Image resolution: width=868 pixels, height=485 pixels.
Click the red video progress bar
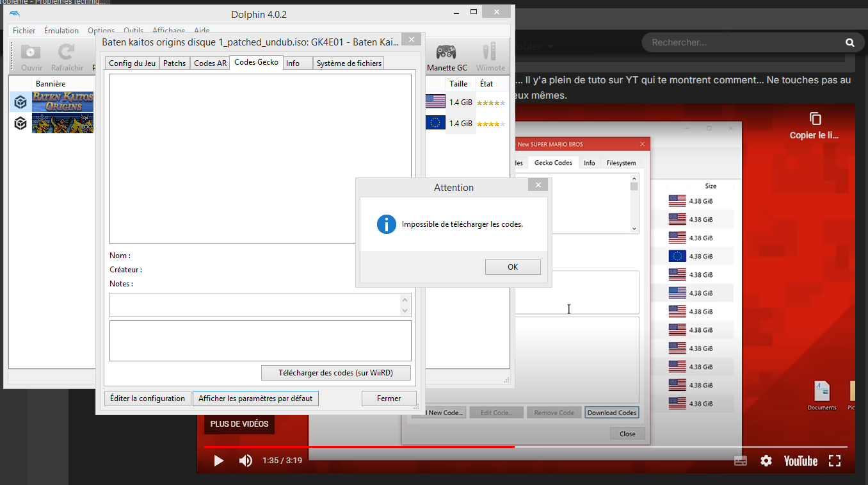point(359,447)
